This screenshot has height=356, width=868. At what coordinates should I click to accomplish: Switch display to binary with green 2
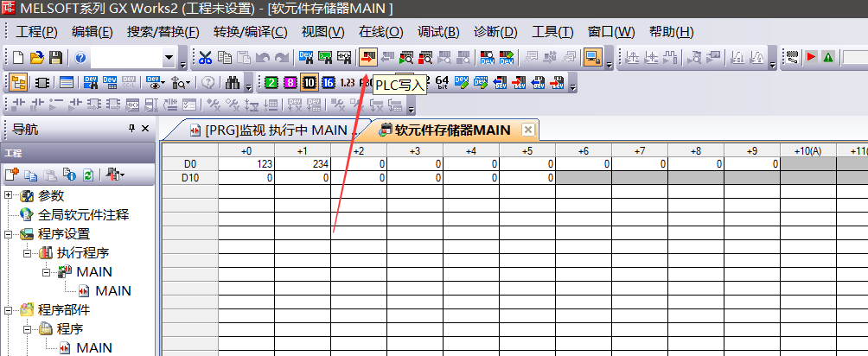click(271, 83)
